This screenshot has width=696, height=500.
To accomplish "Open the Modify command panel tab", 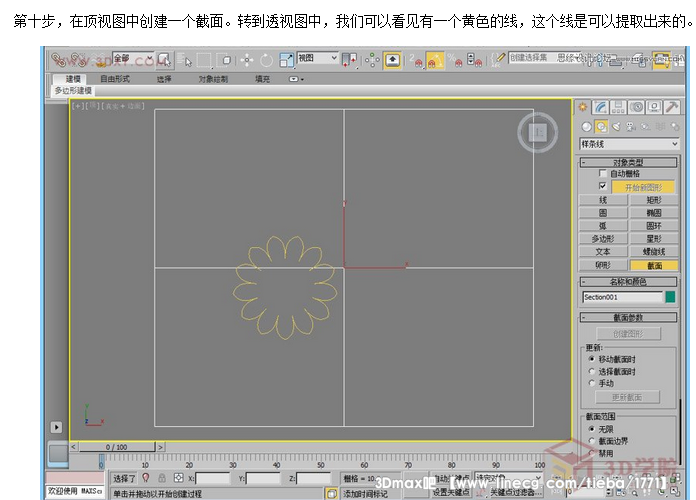I will pos(601,107).
